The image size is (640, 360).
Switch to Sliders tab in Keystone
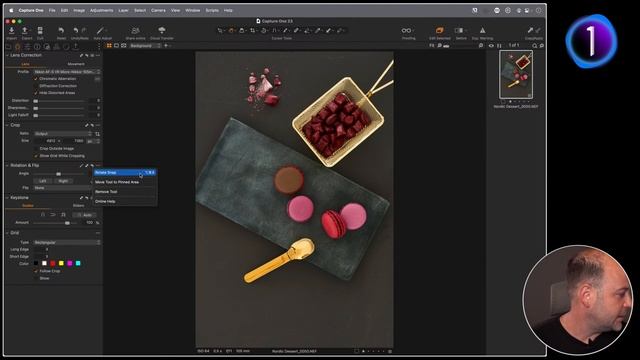78,206
